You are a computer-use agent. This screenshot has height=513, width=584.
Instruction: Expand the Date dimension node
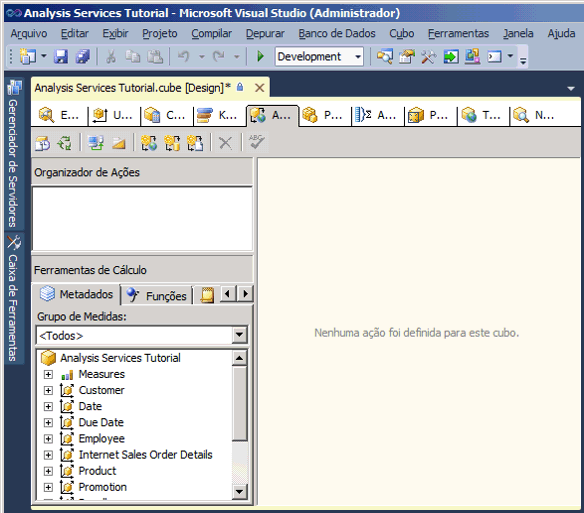coord(48,406)
